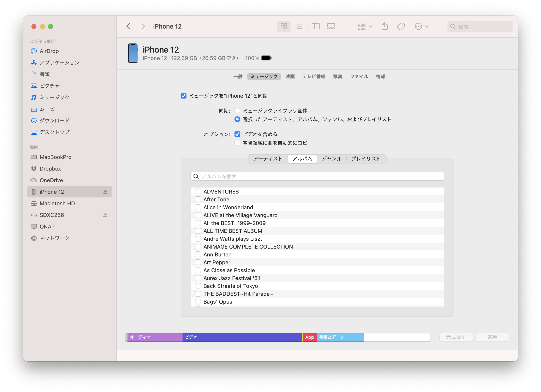
Task: Switch to icon view in toolbar
Action: pos(283,26)
